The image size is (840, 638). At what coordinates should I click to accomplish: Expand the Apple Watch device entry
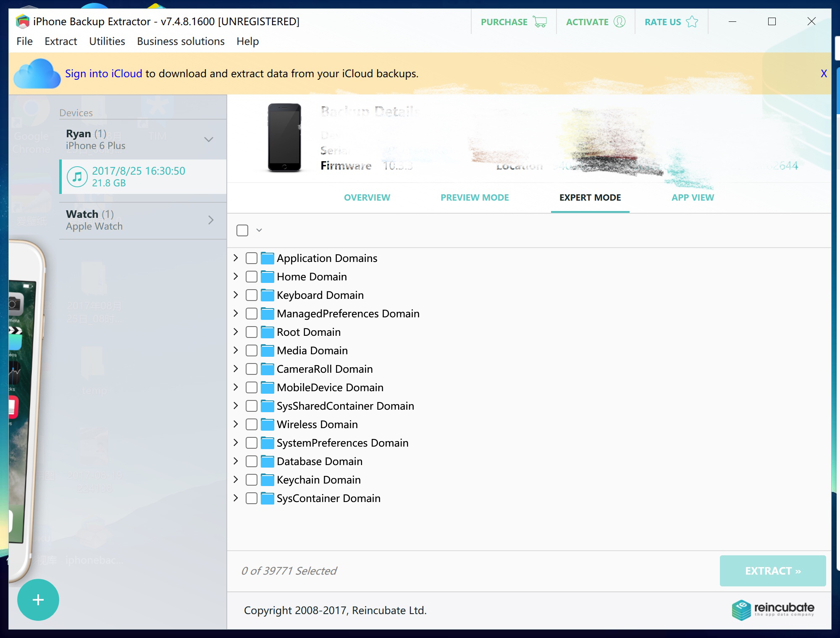pos(211,220)
